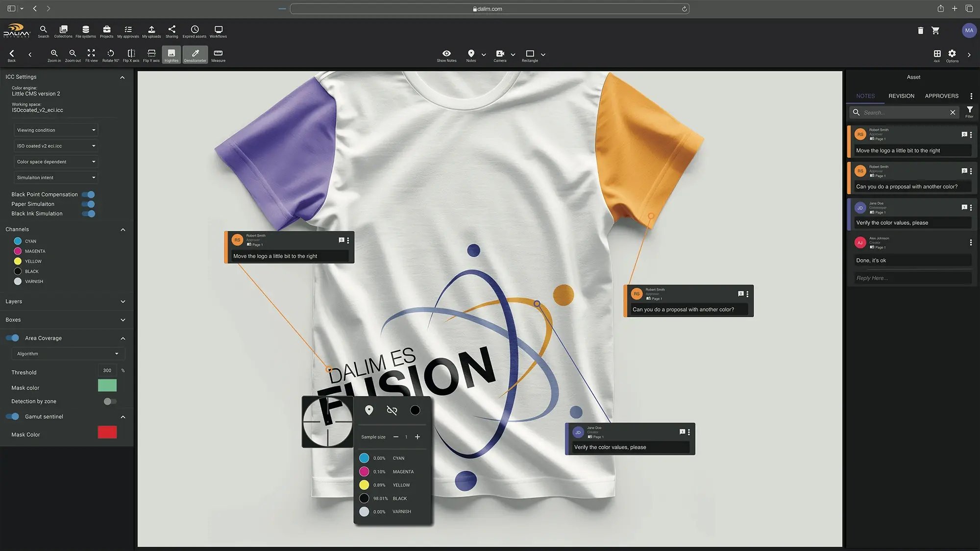Open the Filter in notes panel
Image resolution: width=980 pixels, height=551 pixels.
pos(969,112)
